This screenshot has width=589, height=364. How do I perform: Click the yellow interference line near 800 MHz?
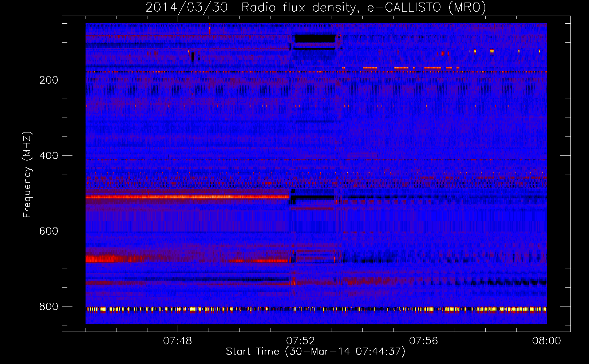click(316, 310)
